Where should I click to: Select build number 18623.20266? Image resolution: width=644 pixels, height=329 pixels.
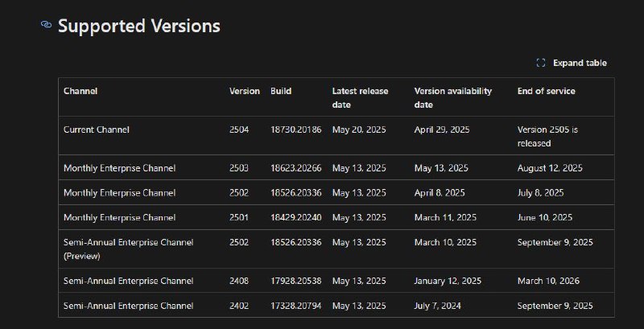click(x=295, y=168)
